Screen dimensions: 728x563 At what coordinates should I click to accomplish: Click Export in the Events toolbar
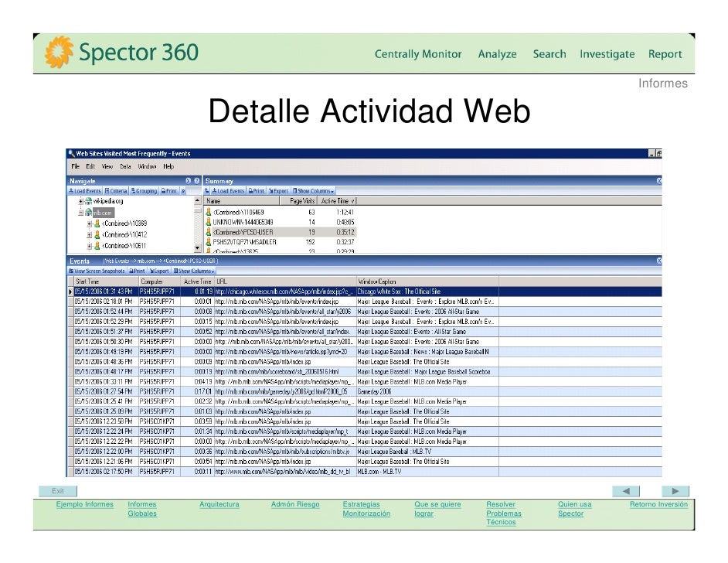159,271
